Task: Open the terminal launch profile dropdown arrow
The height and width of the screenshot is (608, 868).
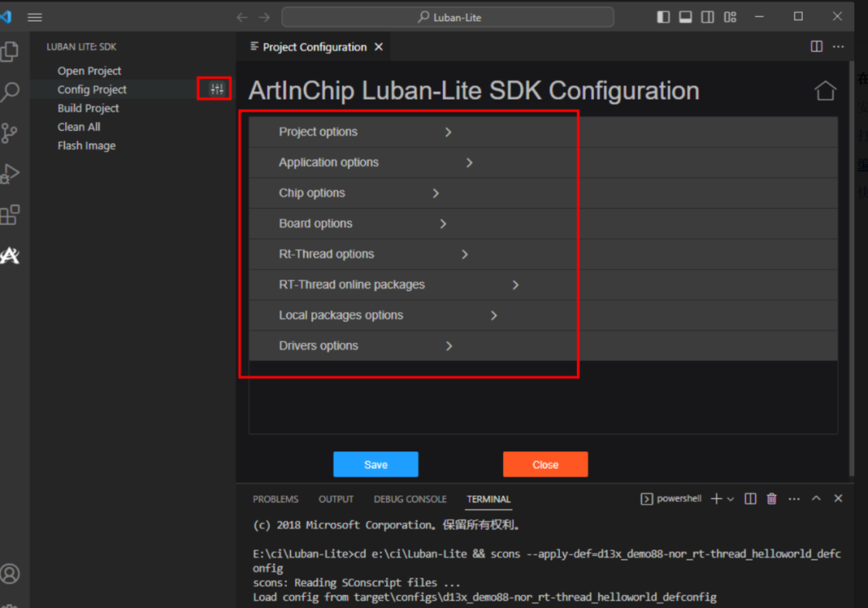Action: pyautogui.click(x=731, y=499)
